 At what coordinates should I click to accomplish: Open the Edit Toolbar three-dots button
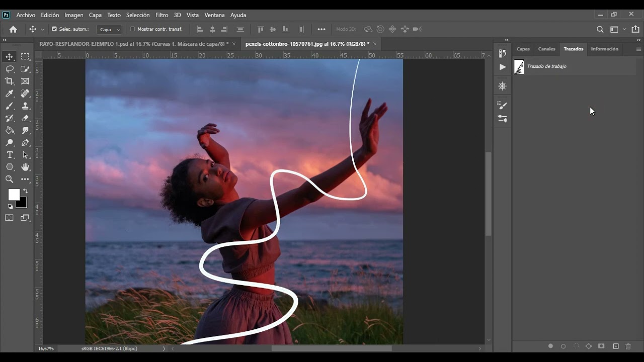click(25, 179)
